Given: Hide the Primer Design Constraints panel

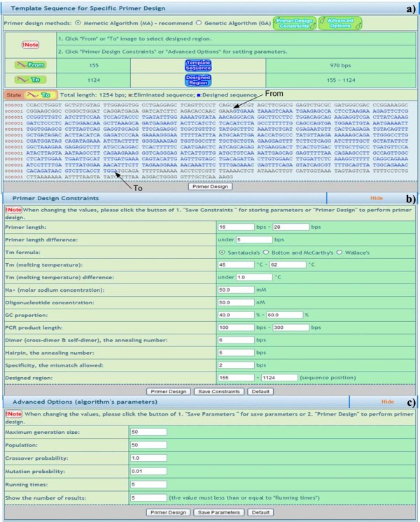Looking at the screenshot, I should 377,198.
